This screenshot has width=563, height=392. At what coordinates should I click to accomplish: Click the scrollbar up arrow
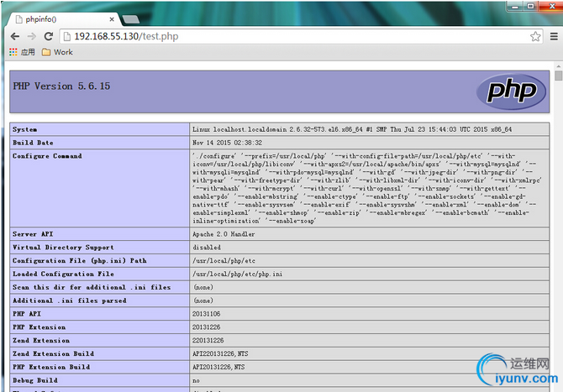[558, 66]
